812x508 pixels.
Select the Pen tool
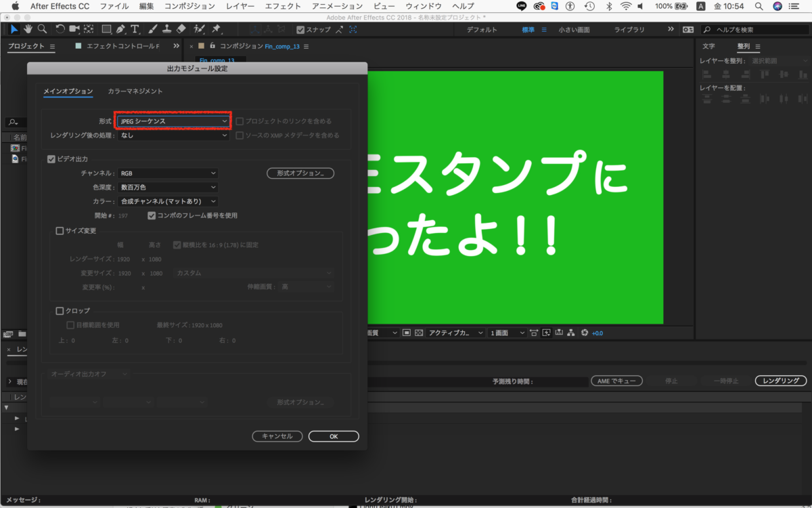(x=120, y=29)
